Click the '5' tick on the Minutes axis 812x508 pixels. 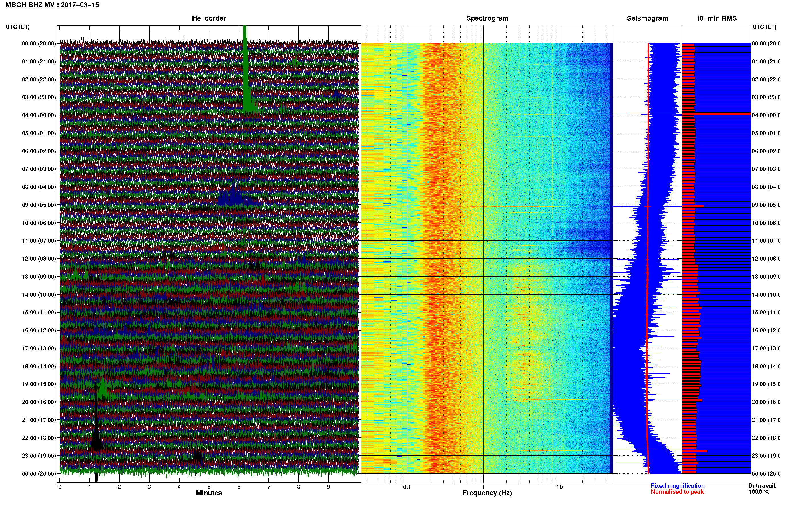pos(209,487)
